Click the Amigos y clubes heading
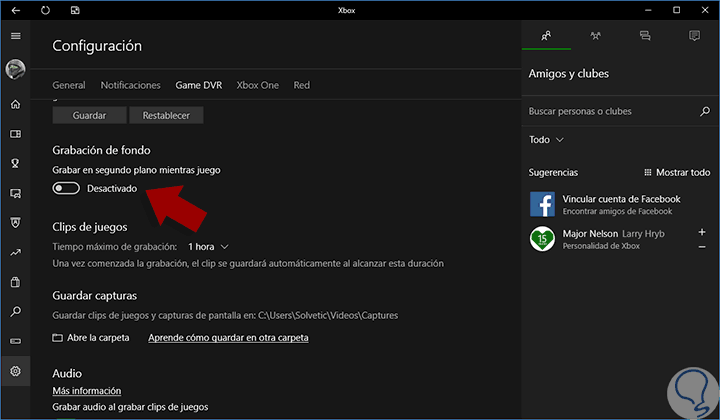 tap(568, 74)
